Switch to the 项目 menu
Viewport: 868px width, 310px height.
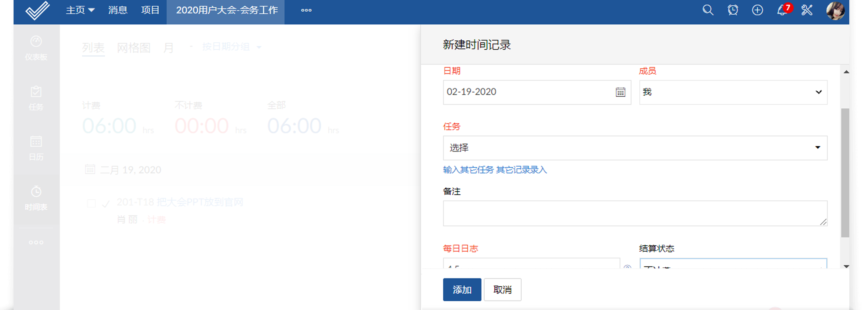point(150,10)
